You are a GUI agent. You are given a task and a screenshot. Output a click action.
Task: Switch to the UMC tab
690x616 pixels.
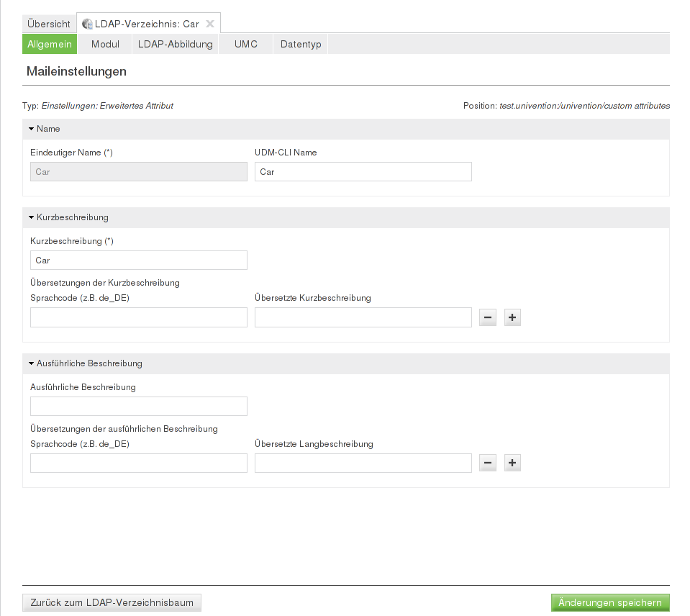click(x=246, y=44)
